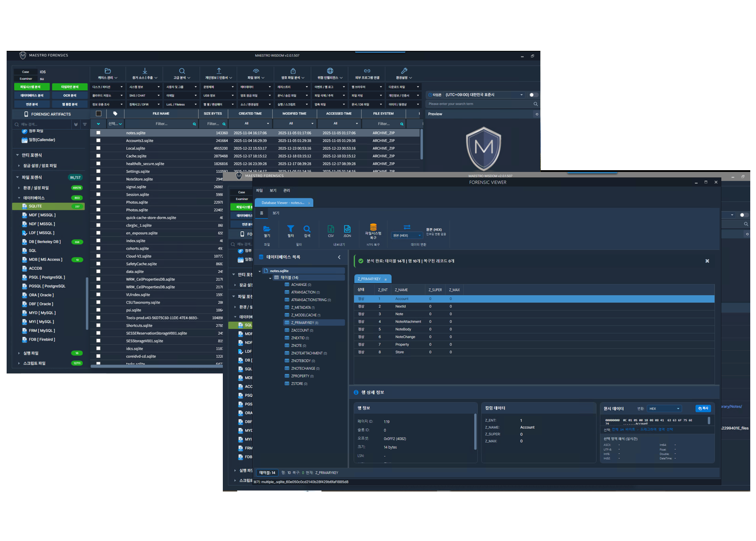Collapse the 데이터베이스 목록 panel with chevron

click(x=340, y=257)
